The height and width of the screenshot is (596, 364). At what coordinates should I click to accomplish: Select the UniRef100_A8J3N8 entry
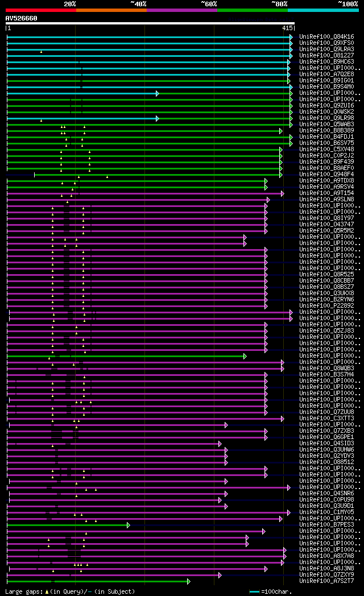click(x=326, y=569)
